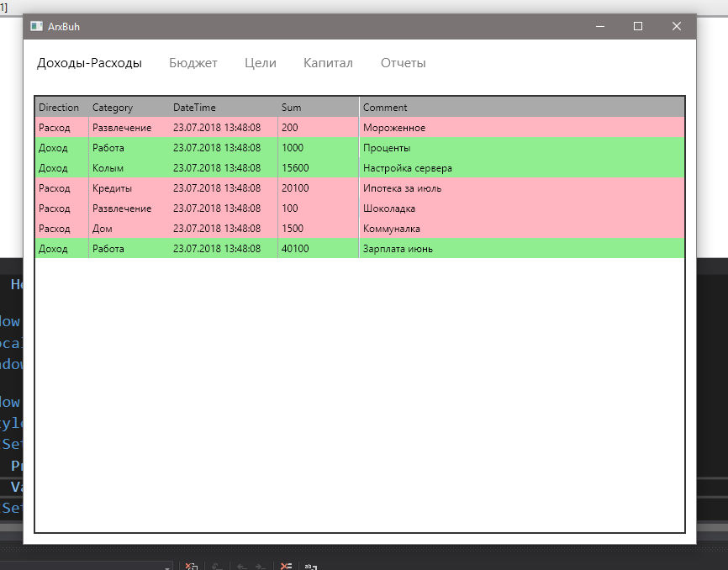The image size is (728, 570).
Task: Select the Ипотека за июль row
Action: point(402,188)
